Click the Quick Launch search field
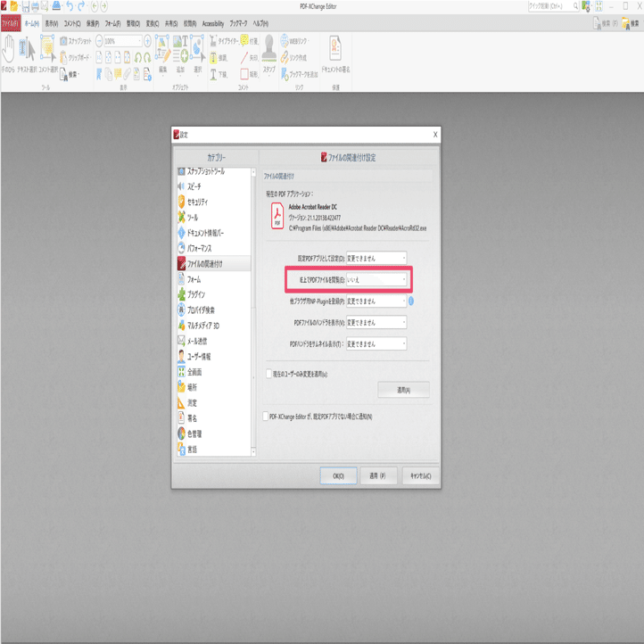644x644 pixels. click(554, 5)
